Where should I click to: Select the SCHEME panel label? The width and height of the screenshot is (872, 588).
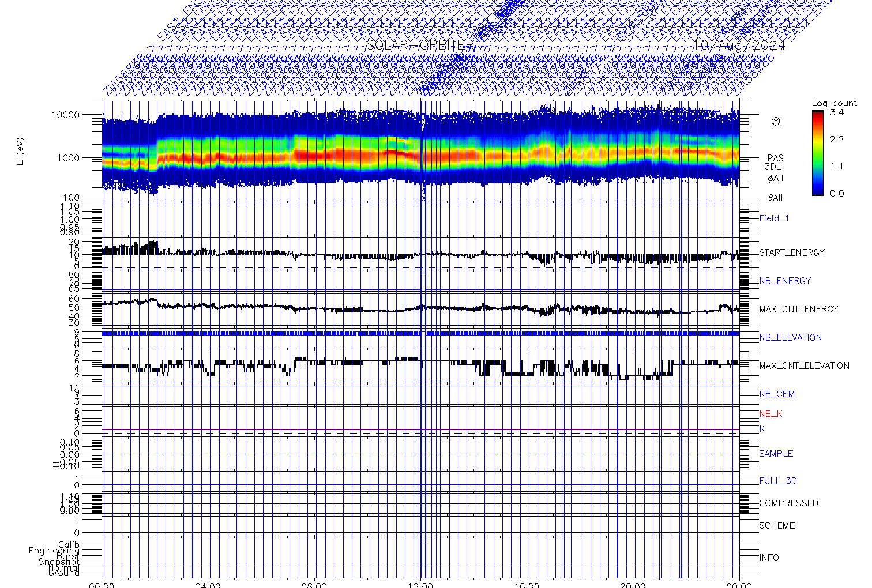coord(777,526)
